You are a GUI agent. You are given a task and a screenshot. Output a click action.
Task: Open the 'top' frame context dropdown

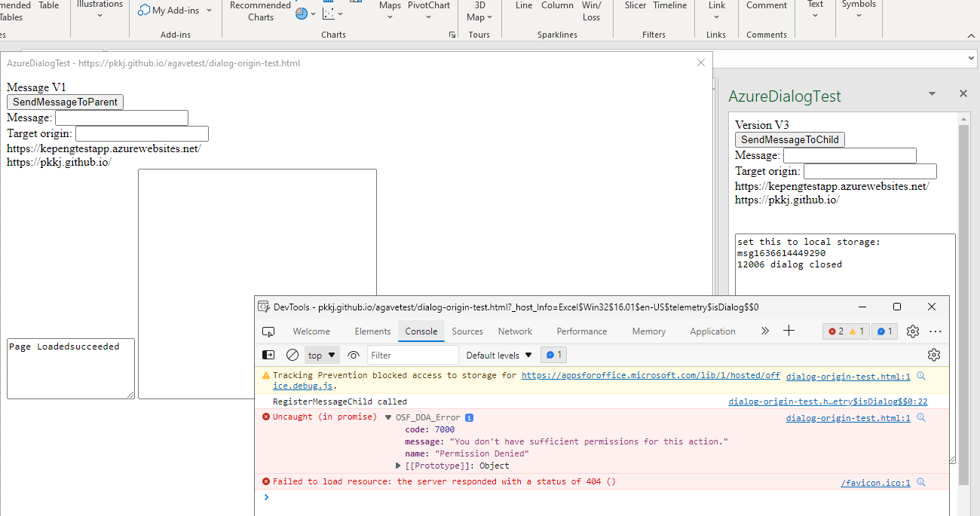(321, 354)
